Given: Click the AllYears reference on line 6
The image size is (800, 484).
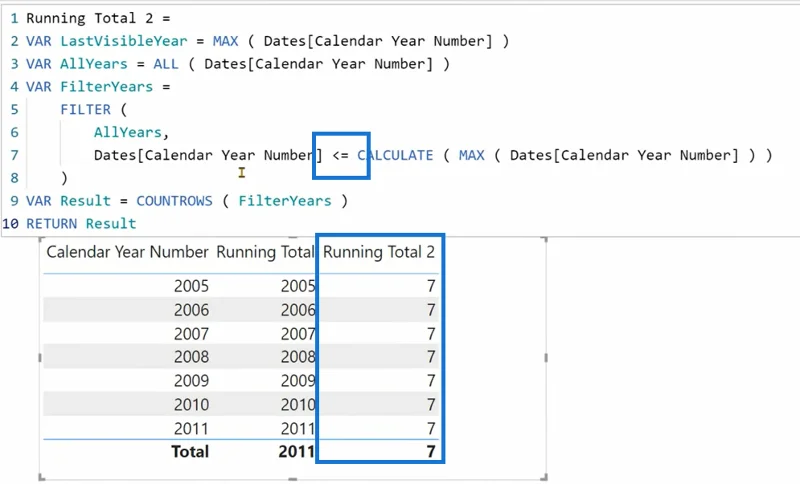Looking at the screenshot, I should pos(128,133).
